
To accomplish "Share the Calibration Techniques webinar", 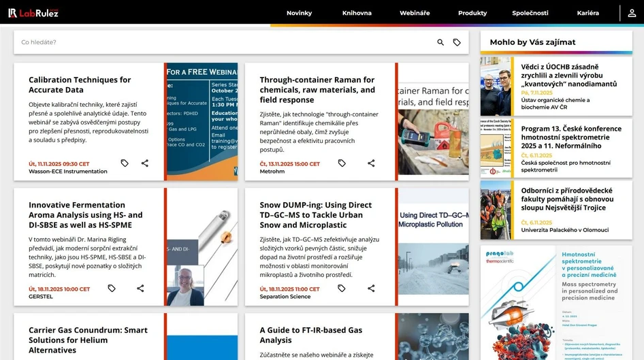I will pyautogui.click(x=145, y=163).
